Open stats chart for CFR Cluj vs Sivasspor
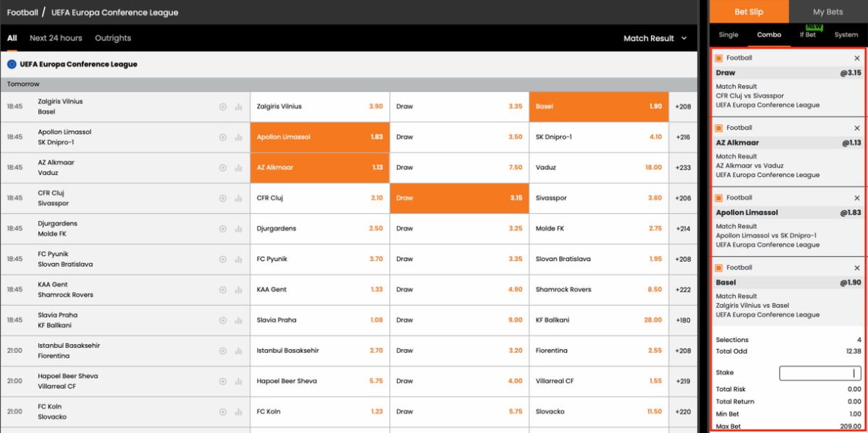This screenshot has height=433, width=868. (x=238, y=198)
